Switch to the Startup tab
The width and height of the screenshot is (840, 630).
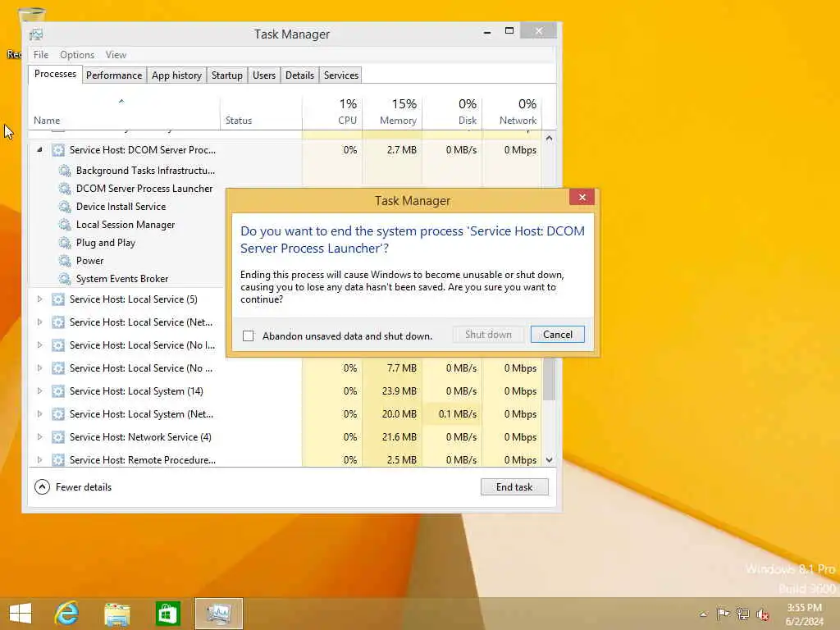tap(227, 75)
